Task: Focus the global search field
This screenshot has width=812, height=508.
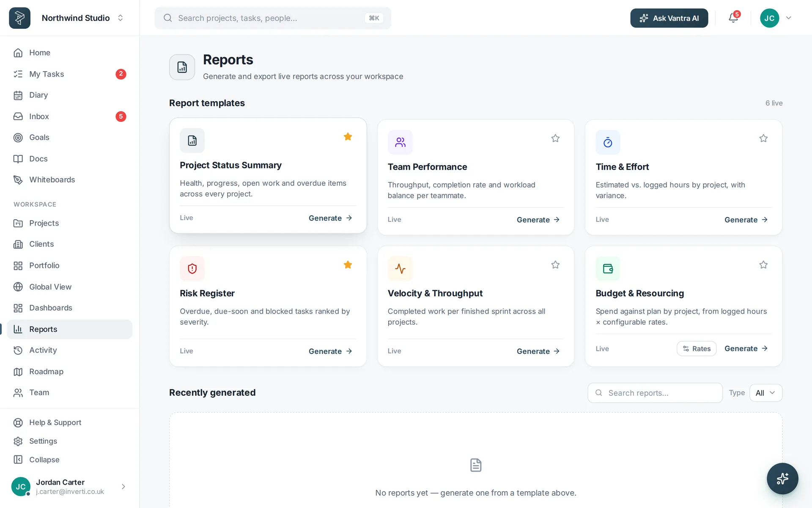Action: tap(273, 18)
